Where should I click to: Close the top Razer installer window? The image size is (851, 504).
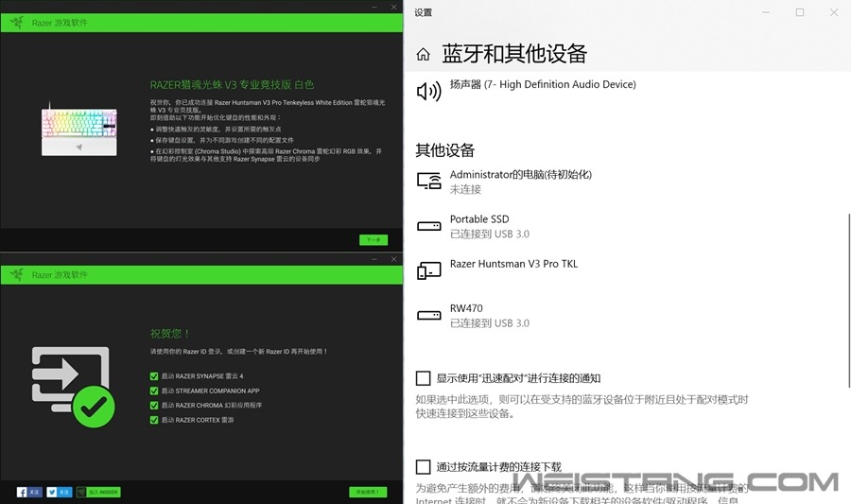pos(394,7)
